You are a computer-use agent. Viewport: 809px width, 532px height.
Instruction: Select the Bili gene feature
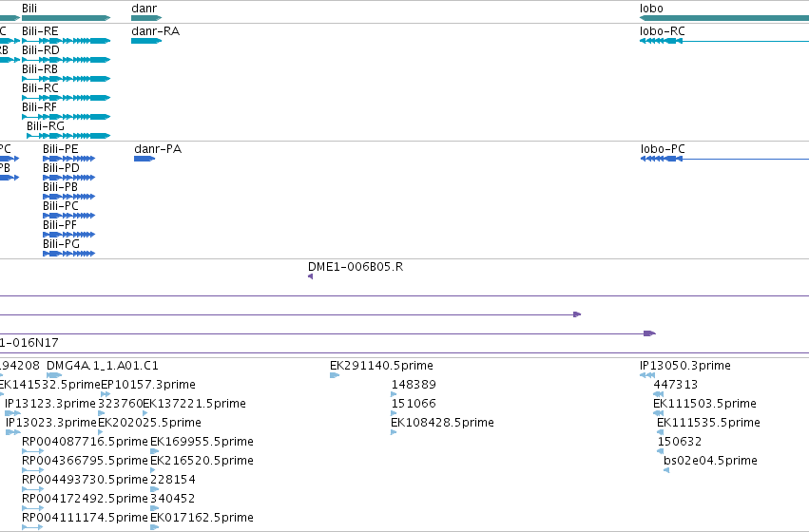[66, 18]
